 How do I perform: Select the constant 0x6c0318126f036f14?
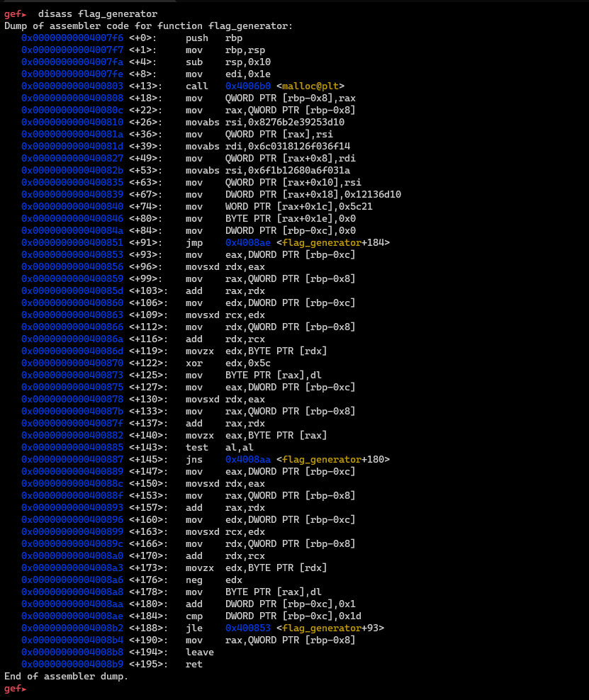299,147
